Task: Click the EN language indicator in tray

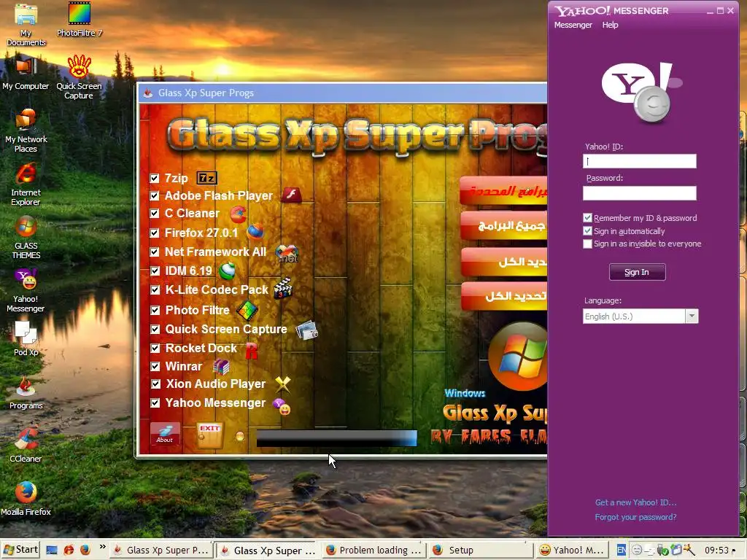Action: tap(622, 550)
